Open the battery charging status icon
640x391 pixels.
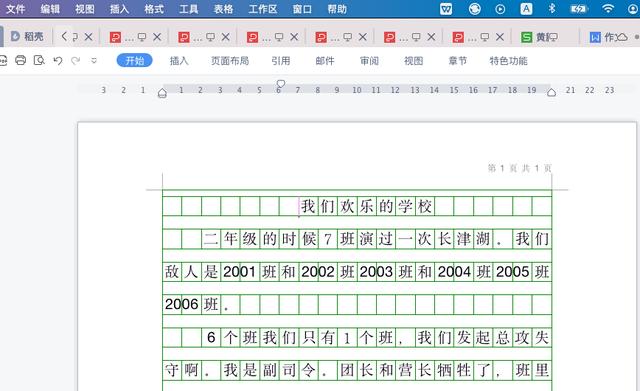[578, 9]
